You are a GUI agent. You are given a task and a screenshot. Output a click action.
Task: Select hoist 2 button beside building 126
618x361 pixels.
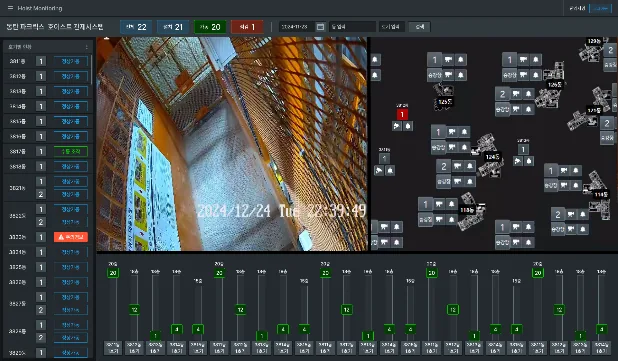pos(502,94)
